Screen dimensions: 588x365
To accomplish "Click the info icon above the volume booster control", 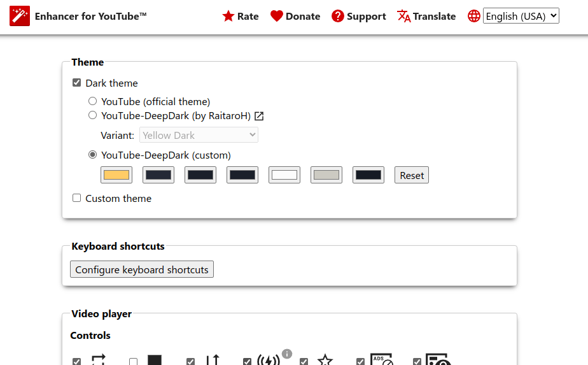I will pos(287,354).
